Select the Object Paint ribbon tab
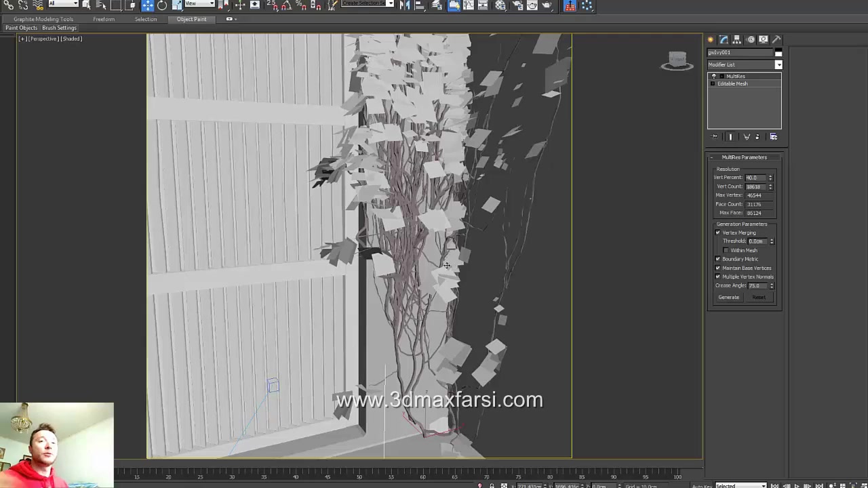Viewport: 868px width, 488px height. (191, 19)
